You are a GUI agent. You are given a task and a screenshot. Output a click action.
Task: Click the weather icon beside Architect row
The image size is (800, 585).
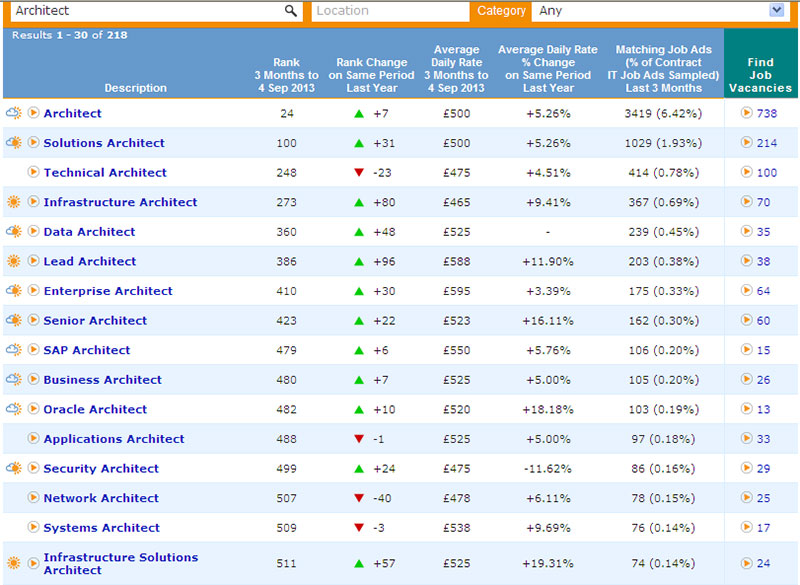[x=14, y=113]
